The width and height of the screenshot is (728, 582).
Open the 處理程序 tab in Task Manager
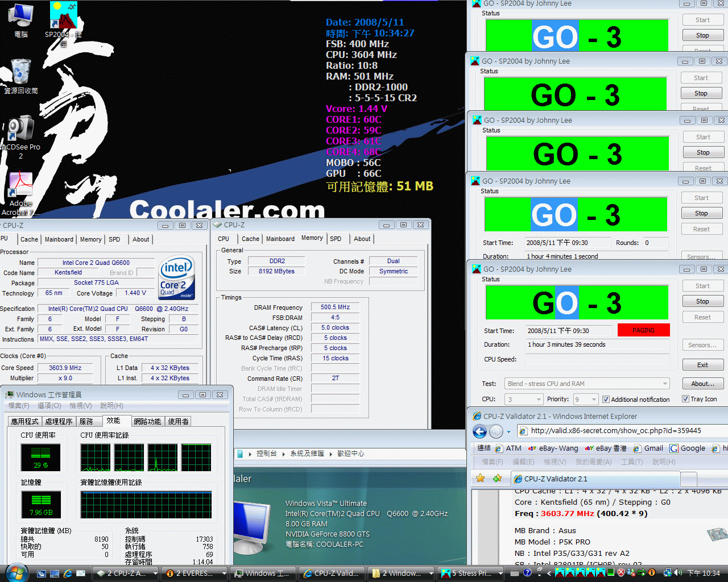(x=59, y=421)
